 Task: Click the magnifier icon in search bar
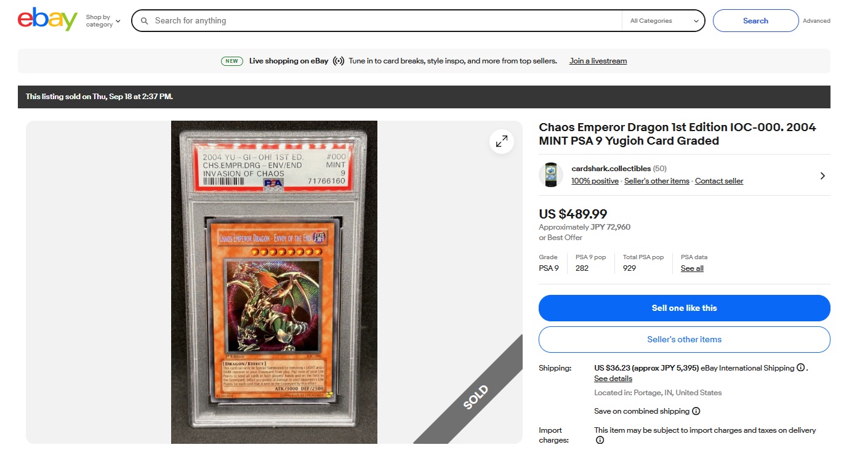[145, 21]
